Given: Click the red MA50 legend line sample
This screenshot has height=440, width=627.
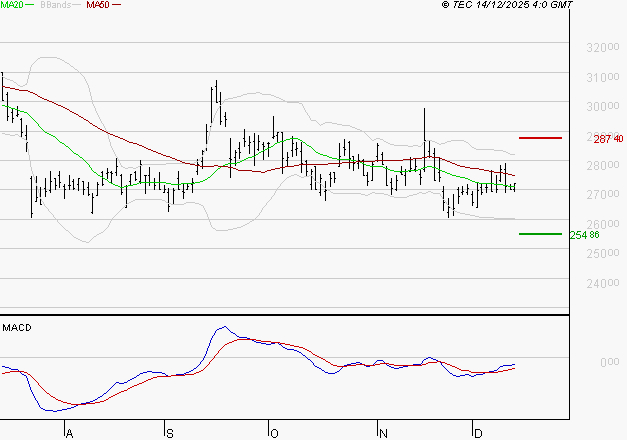Looking at the screenshot, I should point(117,6).
